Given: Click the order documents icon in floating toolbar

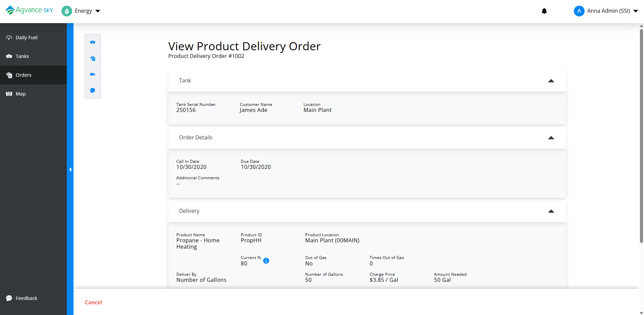Looking at the screenshot, I should 93,58.
